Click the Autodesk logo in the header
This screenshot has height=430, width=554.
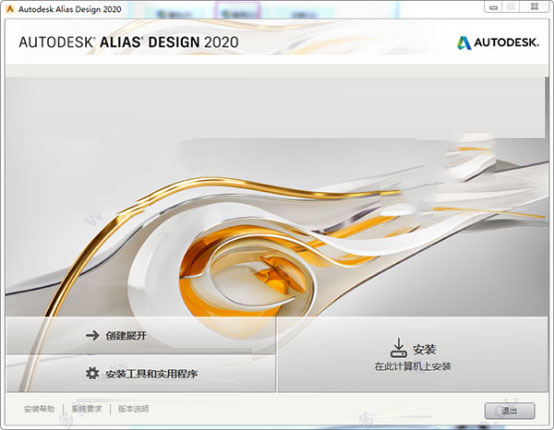(498, 43)
